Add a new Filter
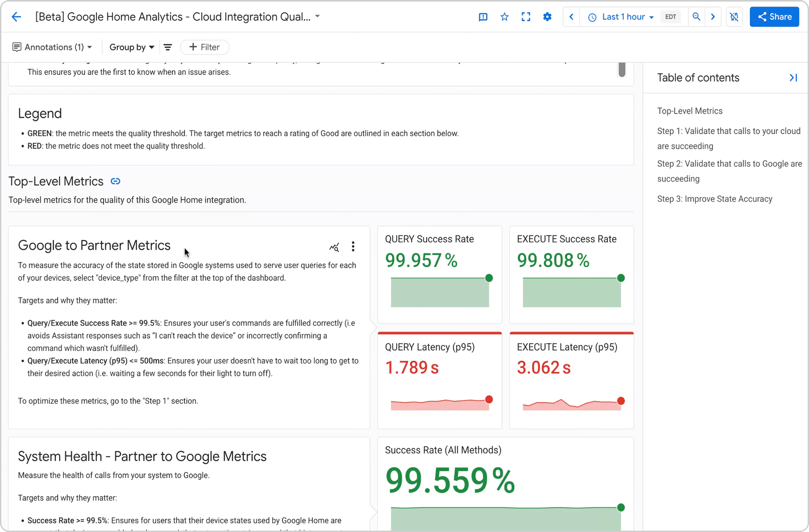Image resolution: width=809 pixels, height=532 pixels. click(x=204, y=47)
